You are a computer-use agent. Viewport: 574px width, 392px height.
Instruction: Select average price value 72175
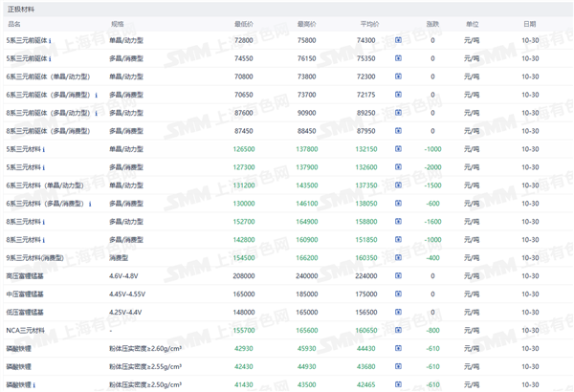(366, 95)
